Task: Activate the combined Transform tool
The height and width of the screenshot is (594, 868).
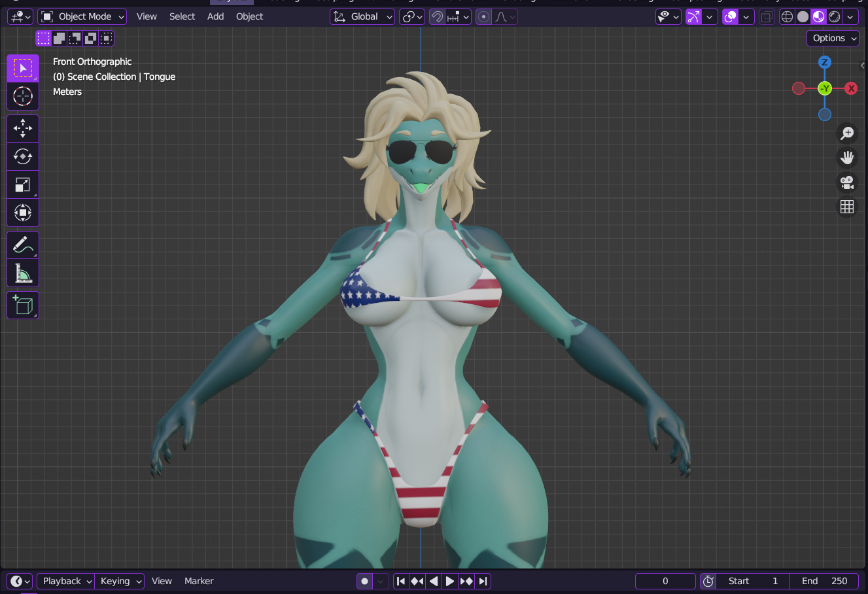Action: (x=23, y=213)
